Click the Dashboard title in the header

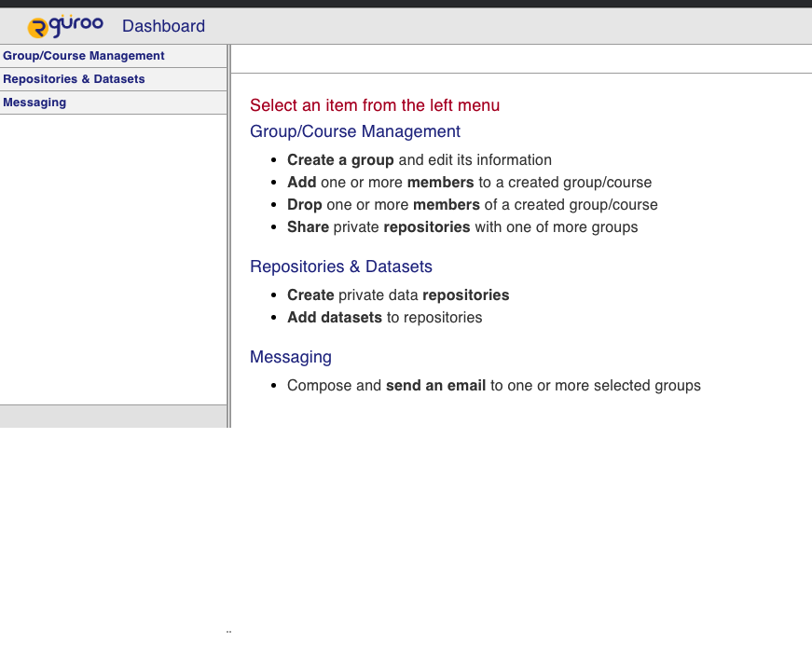[x=163, y=26]
